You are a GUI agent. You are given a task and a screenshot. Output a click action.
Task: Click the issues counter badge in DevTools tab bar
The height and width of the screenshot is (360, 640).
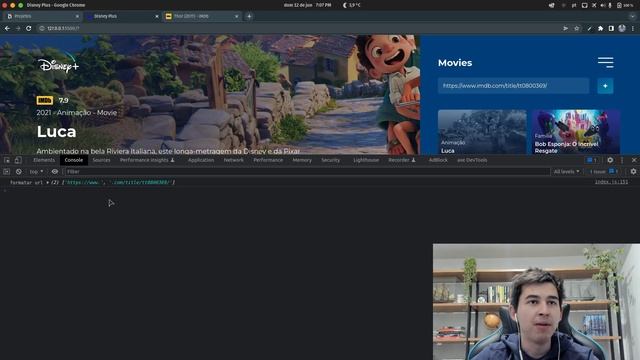click(592, 160)
